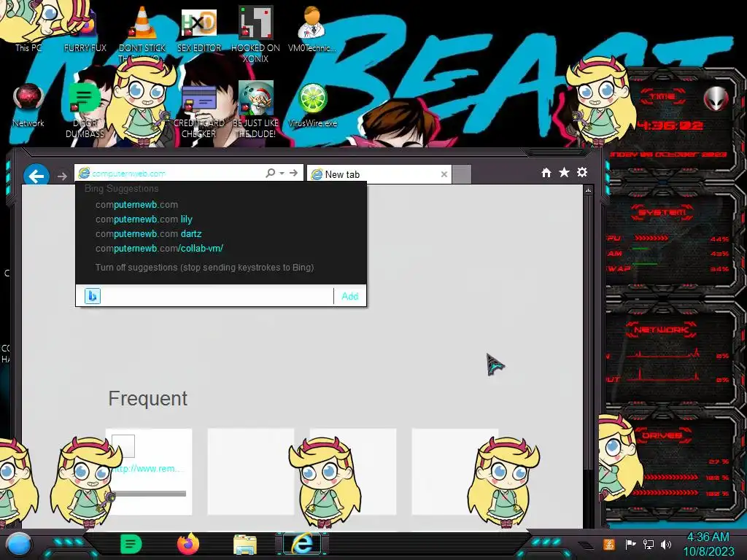
Task: Click Turn off suggestions link
Action: (204, 267)
